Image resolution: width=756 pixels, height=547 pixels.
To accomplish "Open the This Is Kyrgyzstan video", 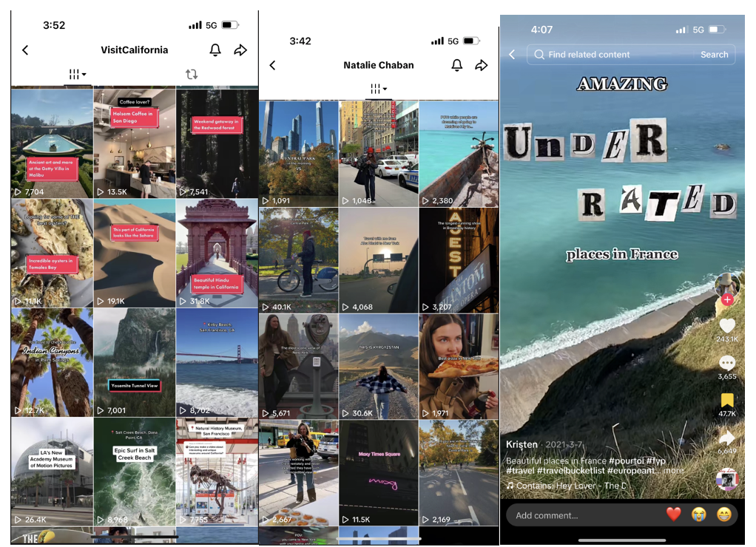I will [379, 367].
